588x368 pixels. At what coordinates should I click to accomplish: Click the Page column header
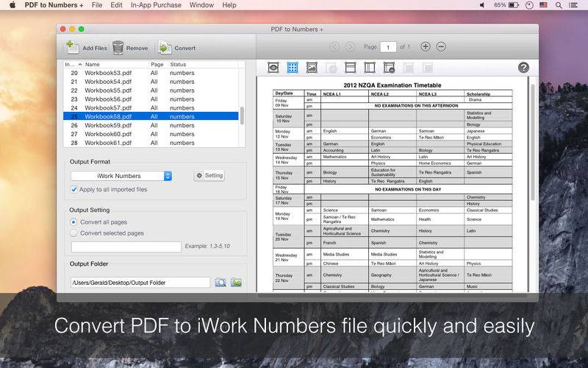pyautogui.click(x=157, y=65)
